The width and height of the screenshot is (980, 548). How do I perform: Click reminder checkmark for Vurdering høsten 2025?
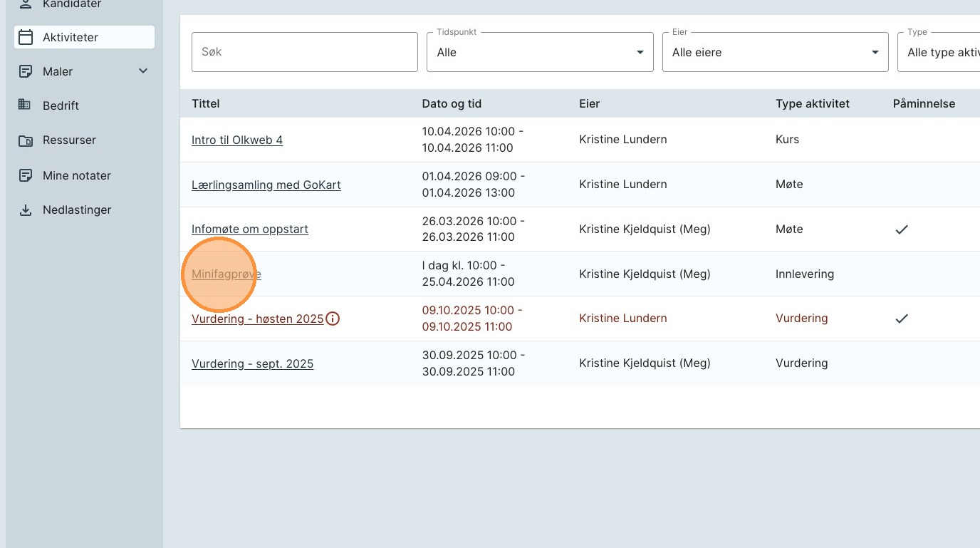point(902,319)
